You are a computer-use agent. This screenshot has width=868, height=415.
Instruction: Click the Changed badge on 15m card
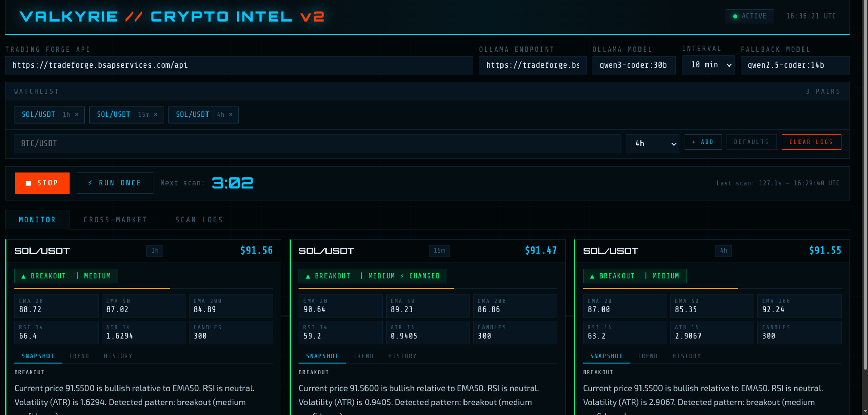pos(420,276)
